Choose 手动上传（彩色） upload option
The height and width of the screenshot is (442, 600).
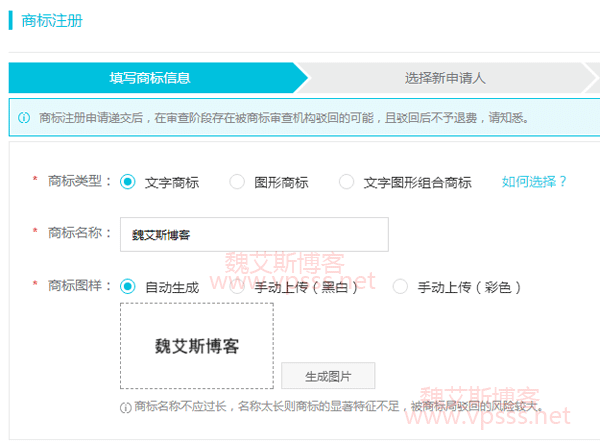point(401,287)
